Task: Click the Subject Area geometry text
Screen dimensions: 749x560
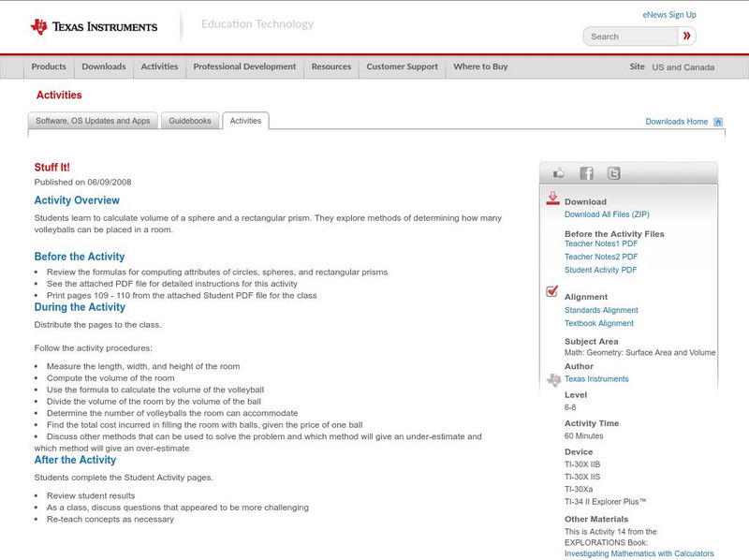Action: coord(640,353)
